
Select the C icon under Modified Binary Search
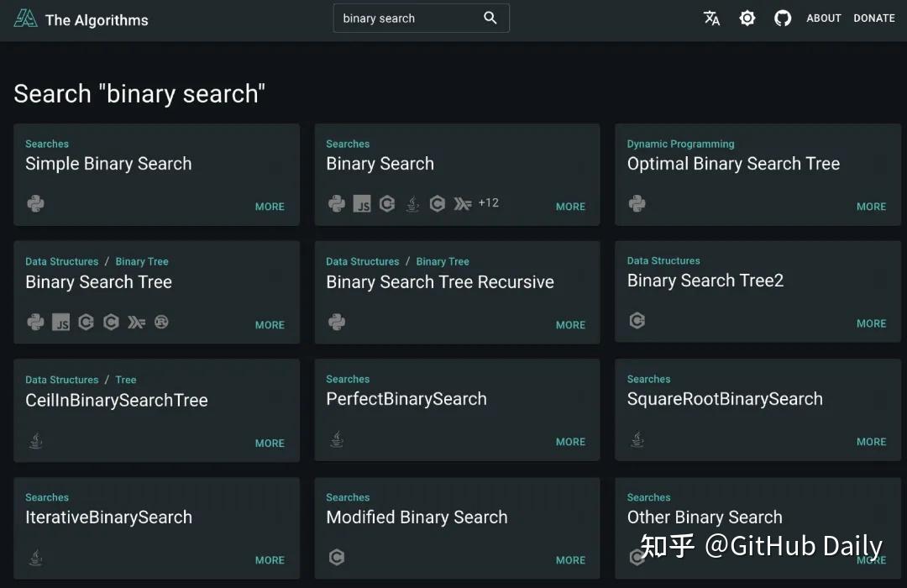tap(337, 557)
